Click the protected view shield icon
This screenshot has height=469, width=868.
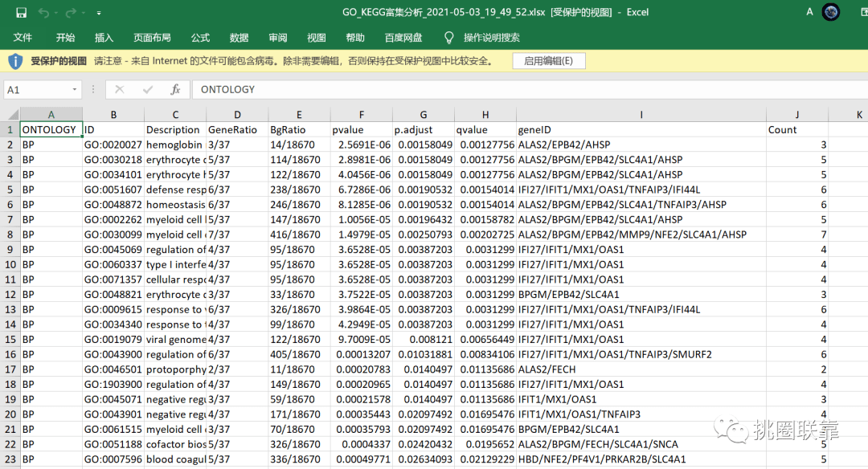click(15, 61)
